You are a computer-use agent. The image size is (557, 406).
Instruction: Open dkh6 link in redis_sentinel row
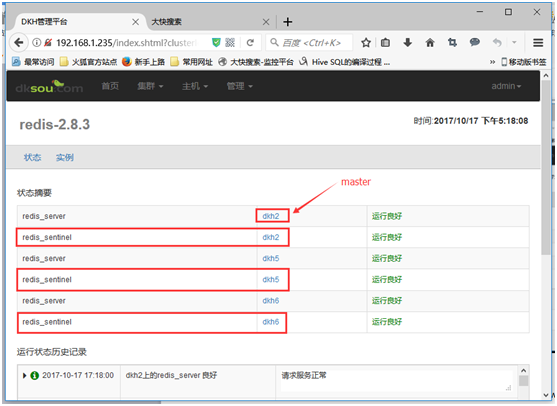271,322
